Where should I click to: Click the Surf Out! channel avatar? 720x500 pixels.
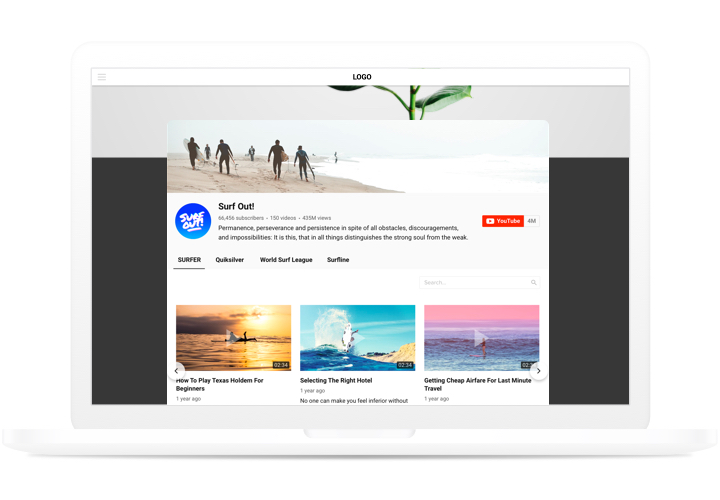[x=193, y=221]
